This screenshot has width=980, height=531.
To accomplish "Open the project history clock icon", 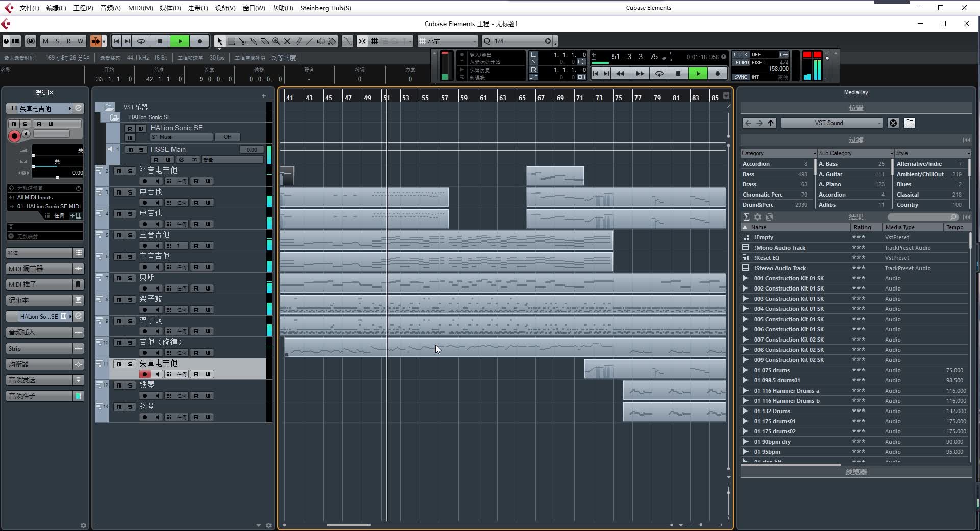I will pos(31,41).
